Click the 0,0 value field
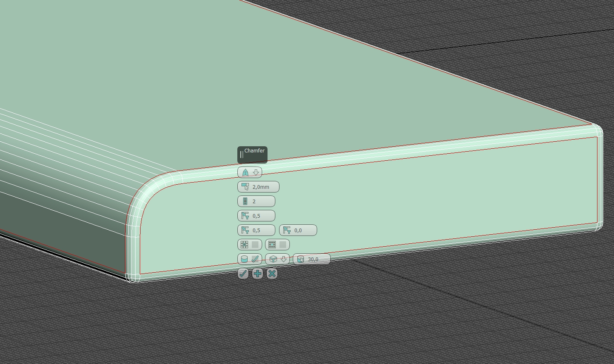The image size is (614, 364). [x=298, y=230]
